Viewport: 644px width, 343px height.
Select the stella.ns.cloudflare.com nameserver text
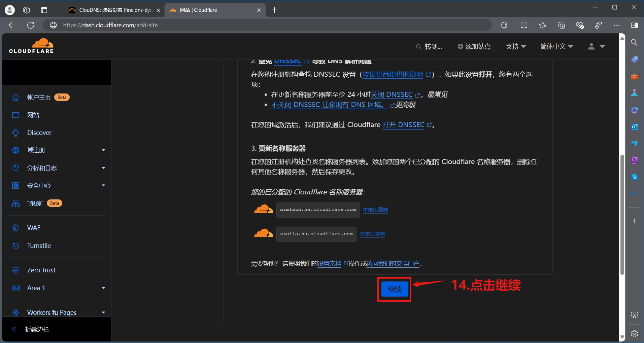point(316,234)
